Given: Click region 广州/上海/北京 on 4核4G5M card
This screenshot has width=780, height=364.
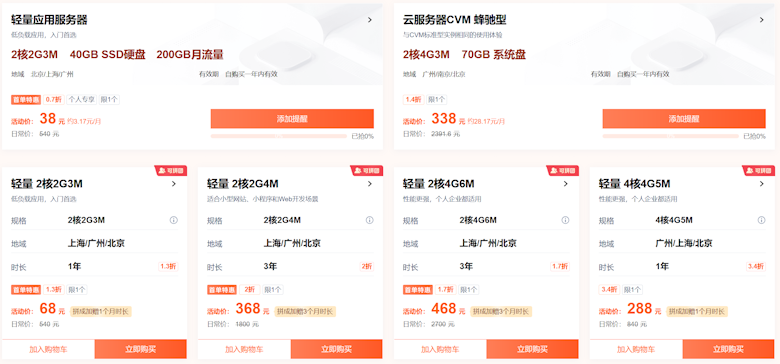Looking at the screenshot, I should 683,244.
